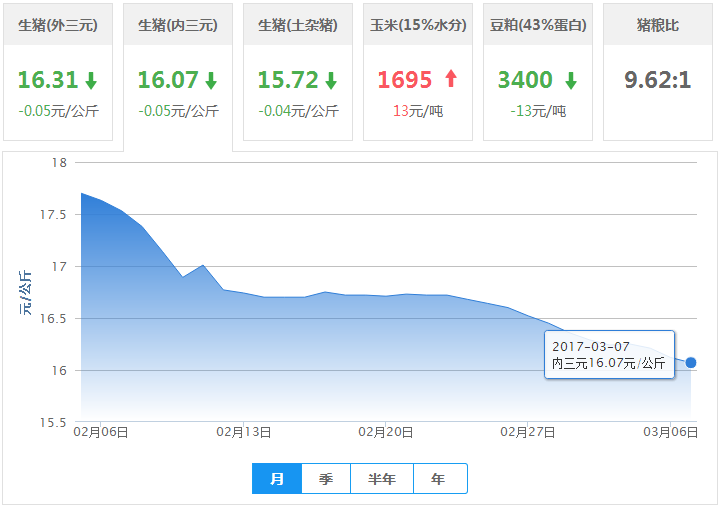Click the red up arrow beside 1695
This screenshot has width=722, height=510.
tap(450, 80)
